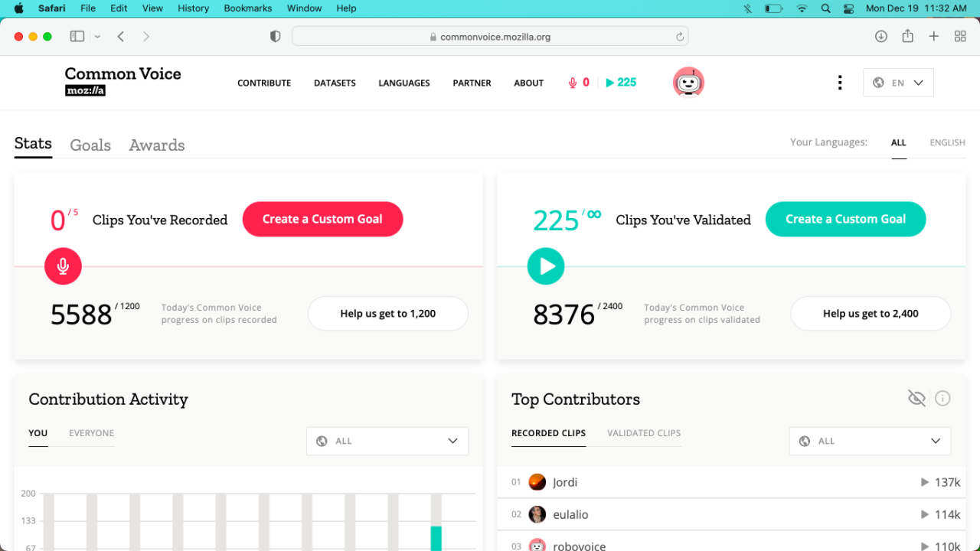Open the EN language dropdown
The image size is (980, 551).
[x=898, y=83]
